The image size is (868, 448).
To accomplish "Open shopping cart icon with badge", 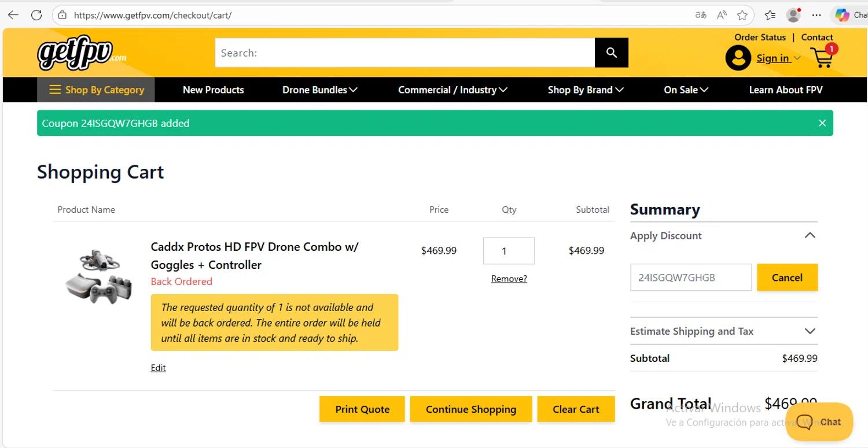I will click(823, 56).
